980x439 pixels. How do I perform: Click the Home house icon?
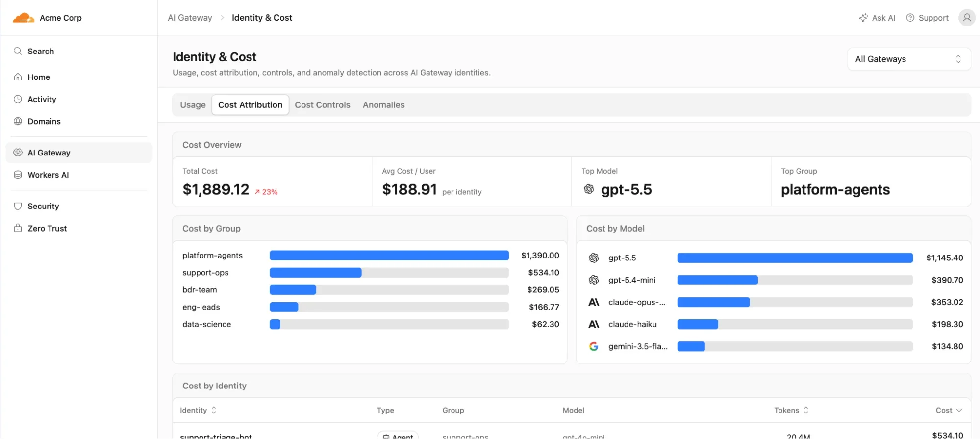pos(18,77)
